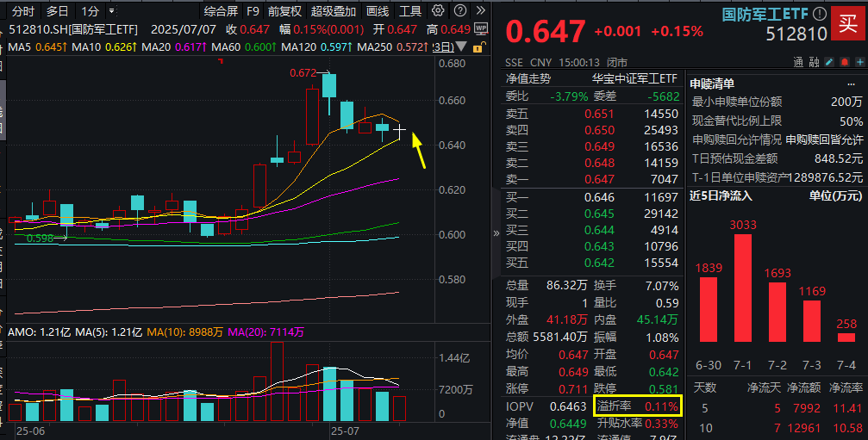Collapse the side panel via double-arrow handle

click(496, 233)
